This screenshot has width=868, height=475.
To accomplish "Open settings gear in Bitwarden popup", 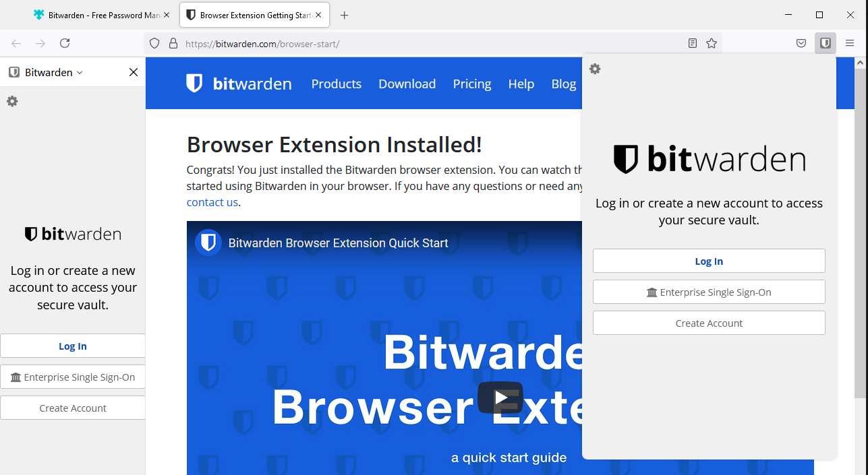I will tap(595, 69).
